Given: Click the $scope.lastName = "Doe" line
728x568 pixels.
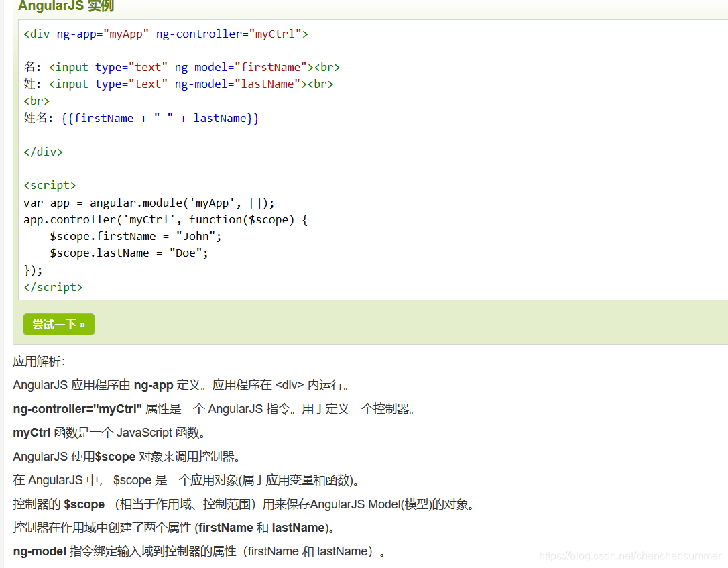Looking at the screenshot, I should (129, 253).
